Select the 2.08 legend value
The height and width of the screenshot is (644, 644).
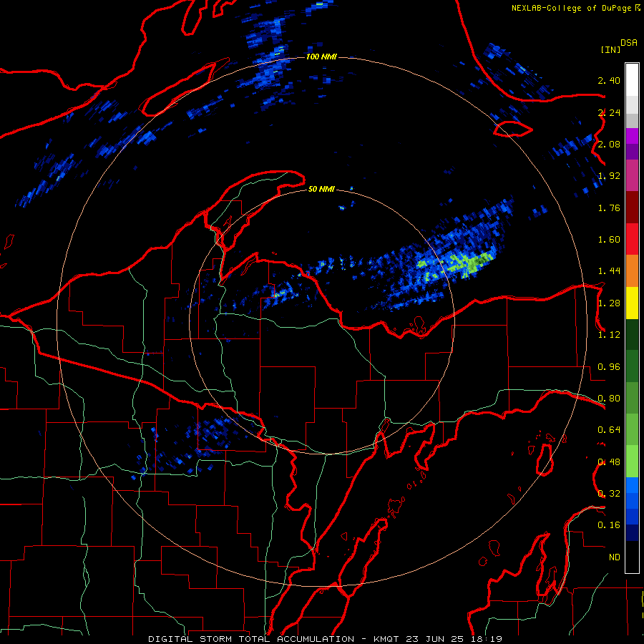[609, 144]
